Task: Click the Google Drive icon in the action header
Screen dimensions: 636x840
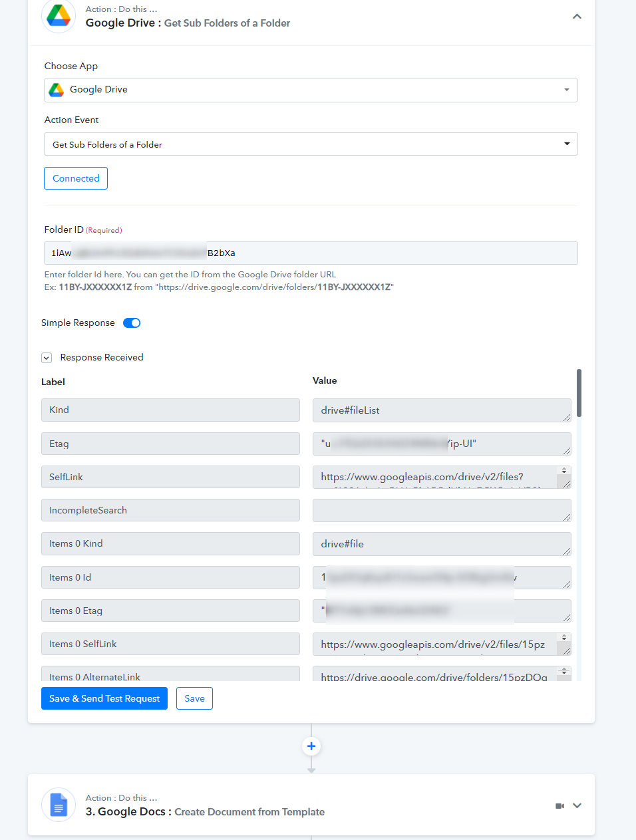Action: tap(59, 16)
